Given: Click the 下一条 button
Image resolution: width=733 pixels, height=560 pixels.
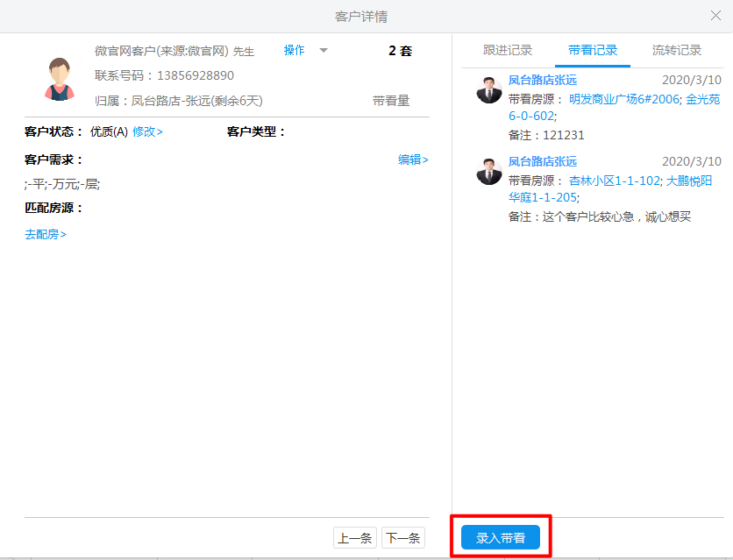Looking at the screenshot, I should point(403,538).
